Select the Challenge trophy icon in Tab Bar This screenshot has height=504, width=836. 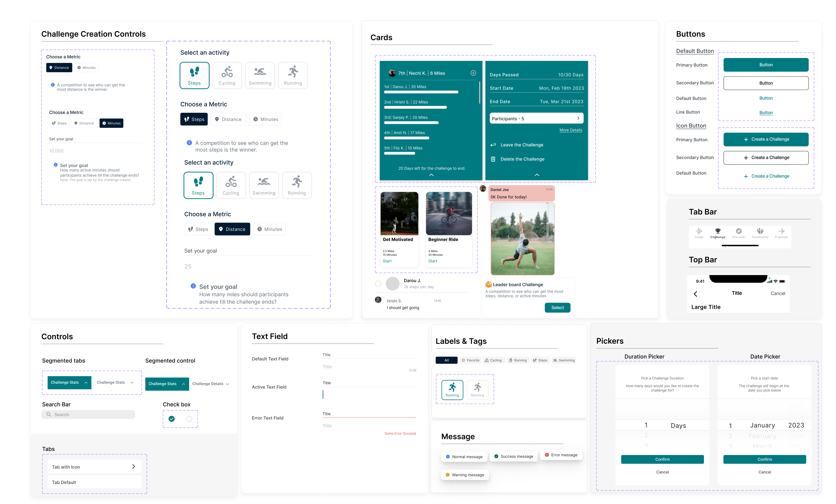(x=718, y=231)
